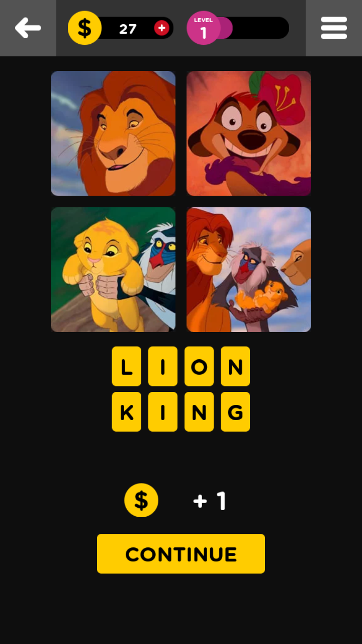Open the grinning meerkat picture
Image resolution: width=362 pixels, height=644 pixels.
tap(249, 133)
